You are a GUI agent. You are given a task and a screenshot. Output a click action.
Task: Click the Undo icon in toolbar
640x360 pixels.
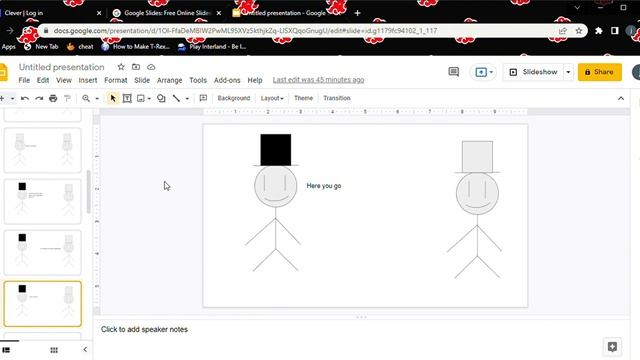(x=25, y=98)
